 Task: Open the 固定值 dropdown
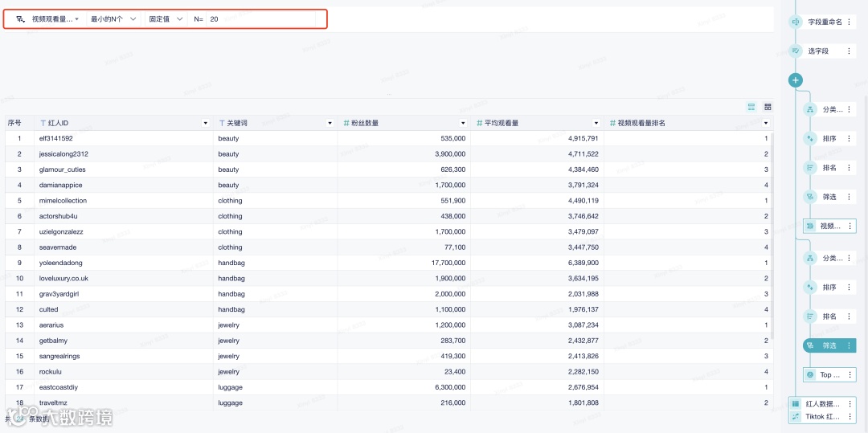tap(166, 18)
